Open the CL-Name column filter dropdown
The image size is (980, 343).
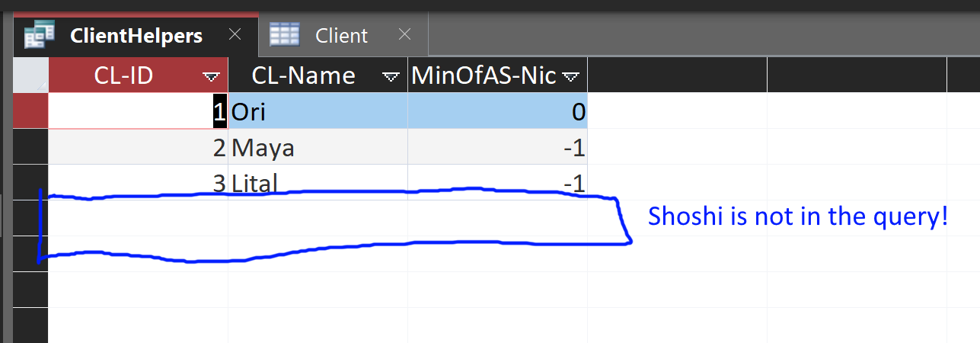click(391, 75)
